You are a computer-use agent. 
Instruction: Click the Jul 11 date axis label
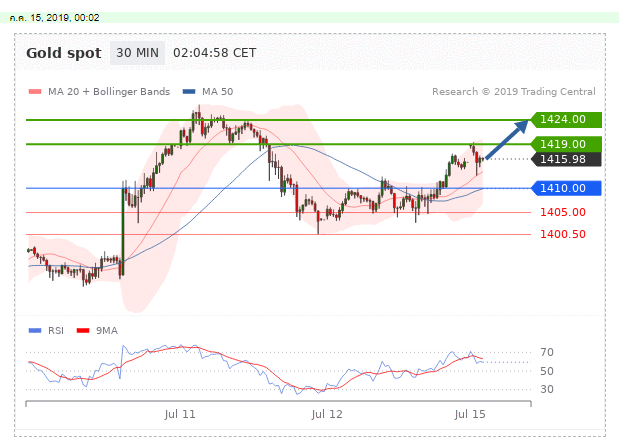pos(180,414)
